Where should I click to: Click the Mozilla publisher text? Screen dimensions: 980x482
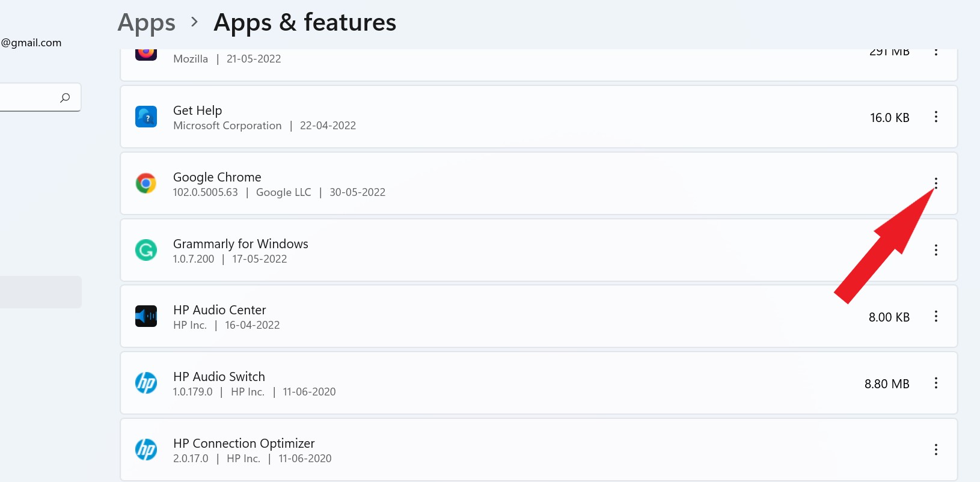191,59
